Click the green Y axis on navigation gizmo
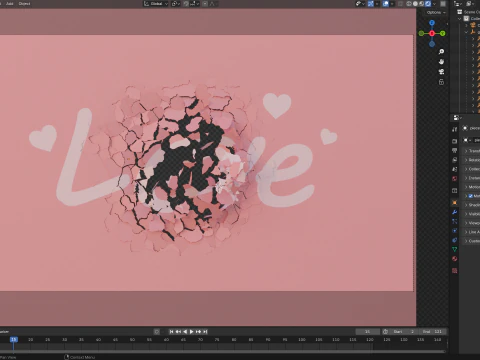The image size is (480, 360). 443,33
